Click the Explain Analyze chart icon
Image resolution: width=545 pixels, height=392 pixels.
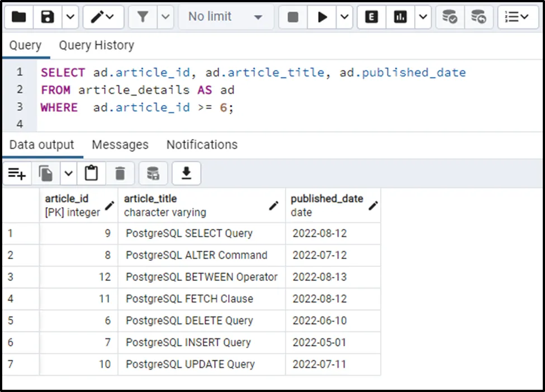tap(400, 17)
